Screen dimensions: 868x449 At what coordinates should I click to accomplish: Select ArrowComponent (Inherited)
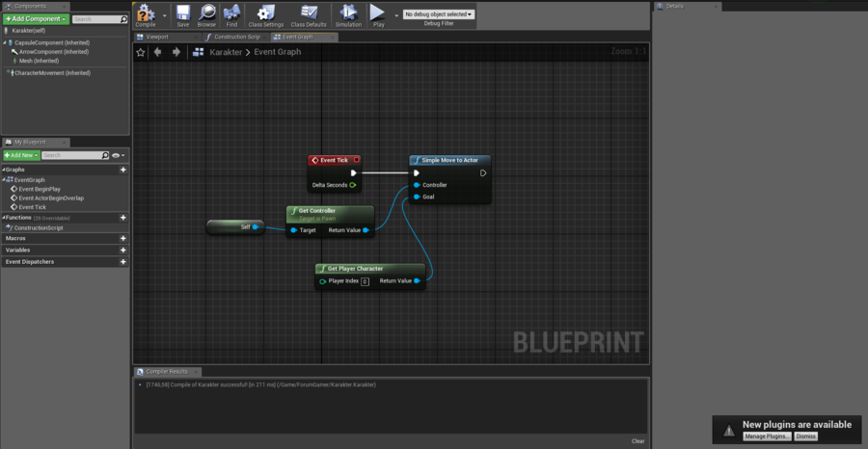click(x=54, y=51)
